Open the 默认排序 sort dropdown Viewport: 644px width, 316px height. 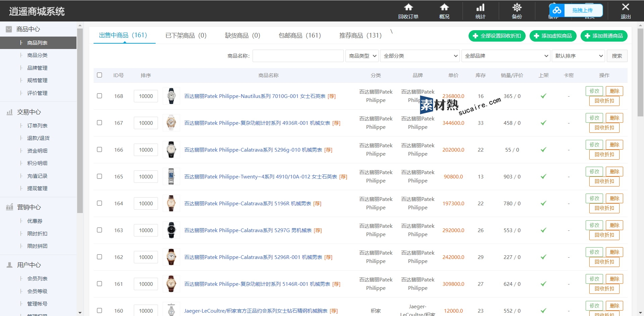pos(578,56)
